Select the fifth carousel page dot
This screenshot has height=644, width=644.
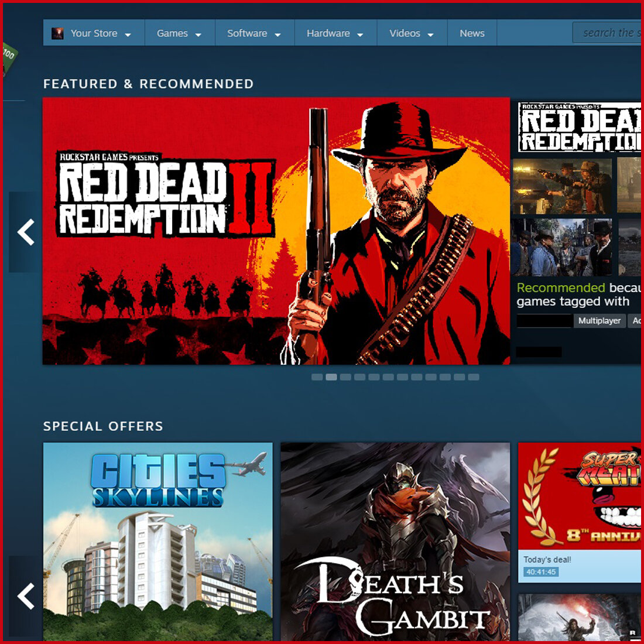[x=374, y=377]
